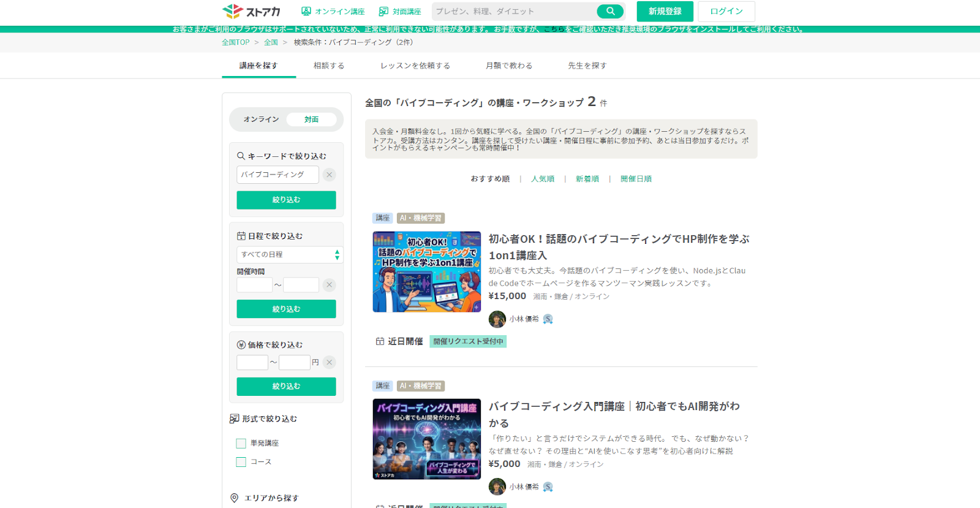Click the ¥15,000 price text
Image resolution: width=980 pixels, height=508 pixels.
pos(507,296)
